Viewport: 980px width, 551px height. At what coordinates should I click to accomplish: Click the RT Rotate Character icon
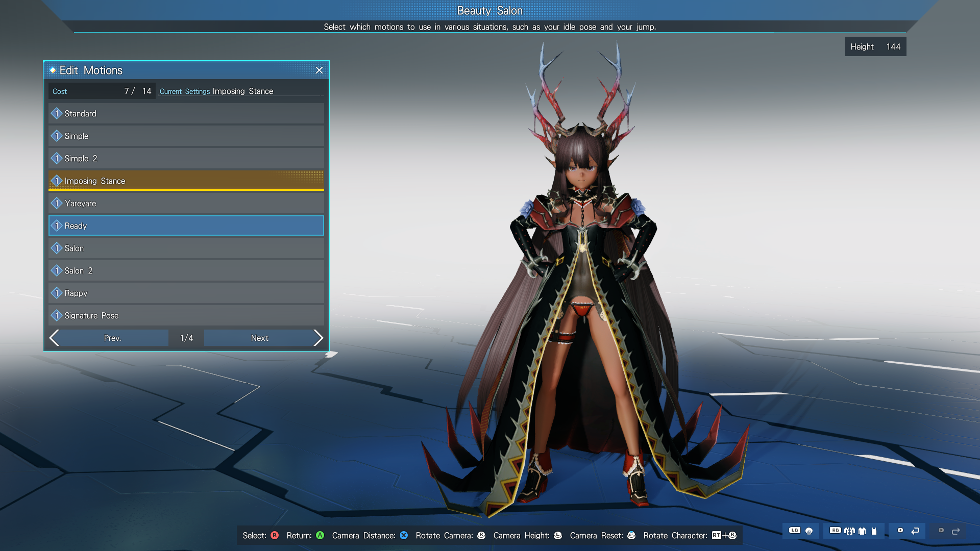(717, 535)
